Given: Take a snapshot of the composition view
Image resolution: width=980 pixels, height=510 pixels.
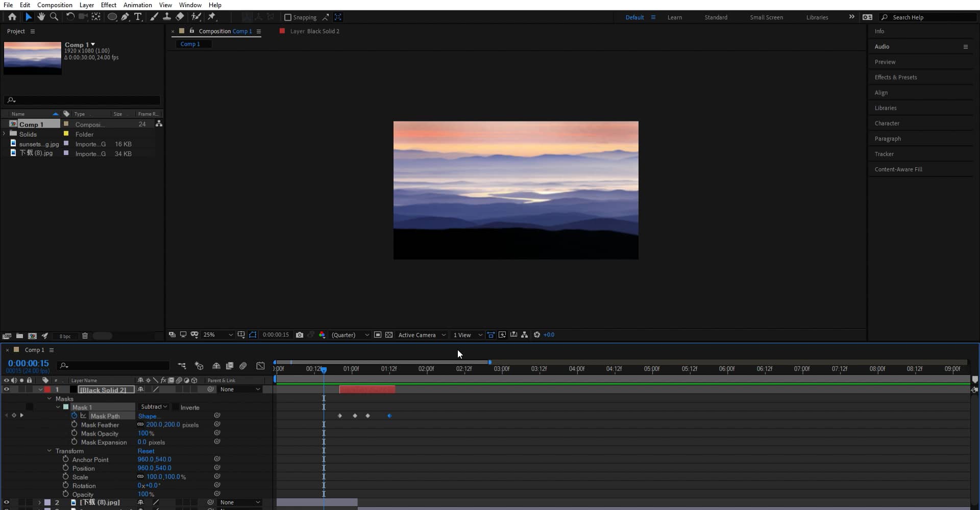Looking at the screenshot, I should click(300, 335).
